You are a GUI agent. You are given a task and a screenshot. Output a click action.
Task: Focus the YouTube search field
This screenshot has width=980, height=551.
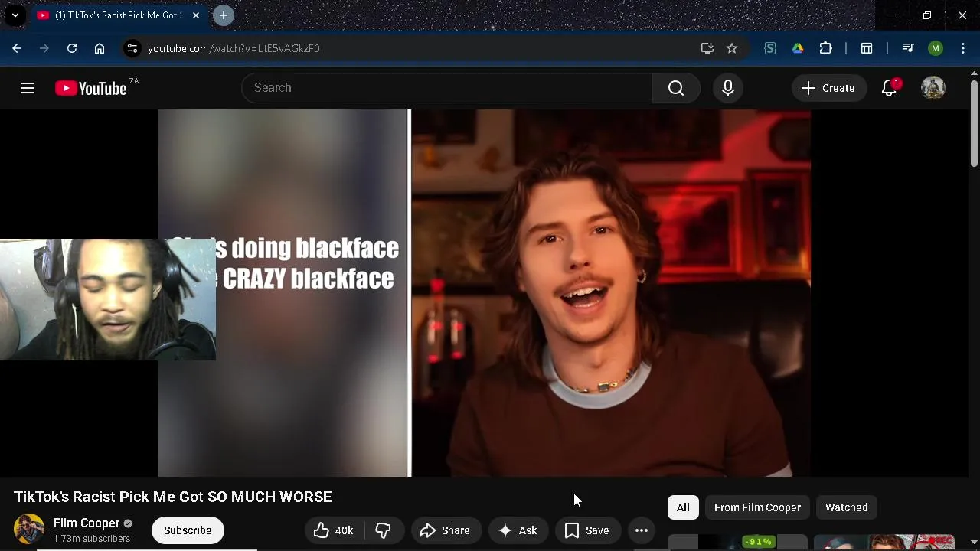(447, 88)
